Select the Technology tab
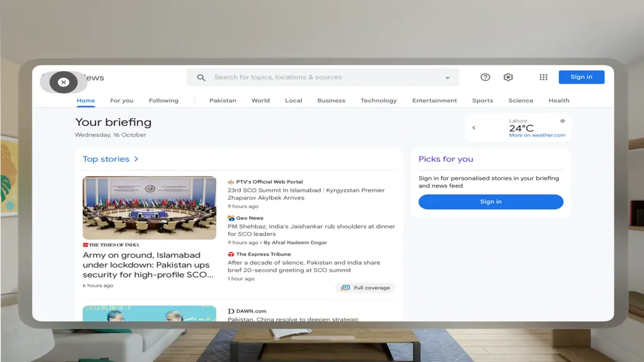The width and height of the screenshot is (644, 362). coord(379,101)
